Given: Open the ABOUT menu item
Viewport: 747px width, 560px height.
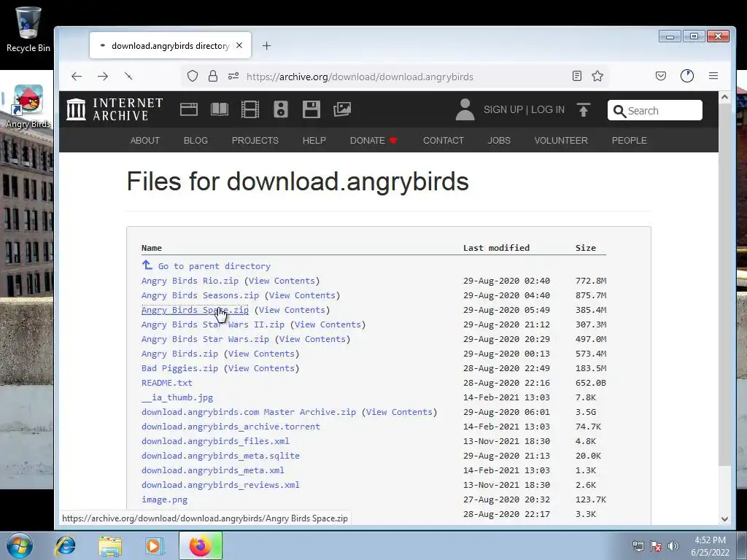Looking at the screenshot, I should 145,141.
